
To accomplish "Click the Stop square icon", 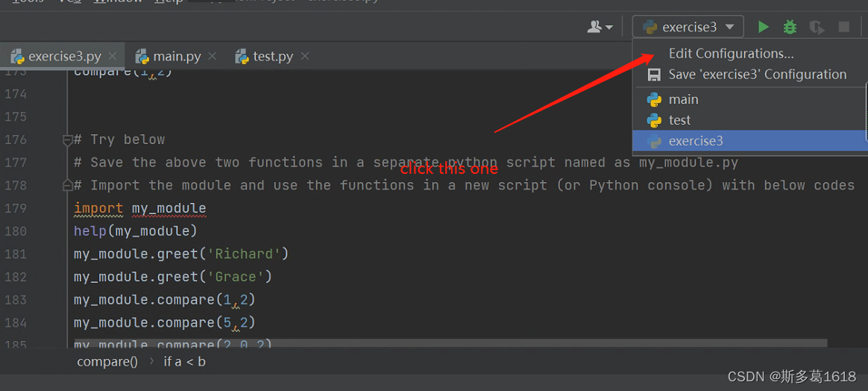I will (x=843, y=27).
